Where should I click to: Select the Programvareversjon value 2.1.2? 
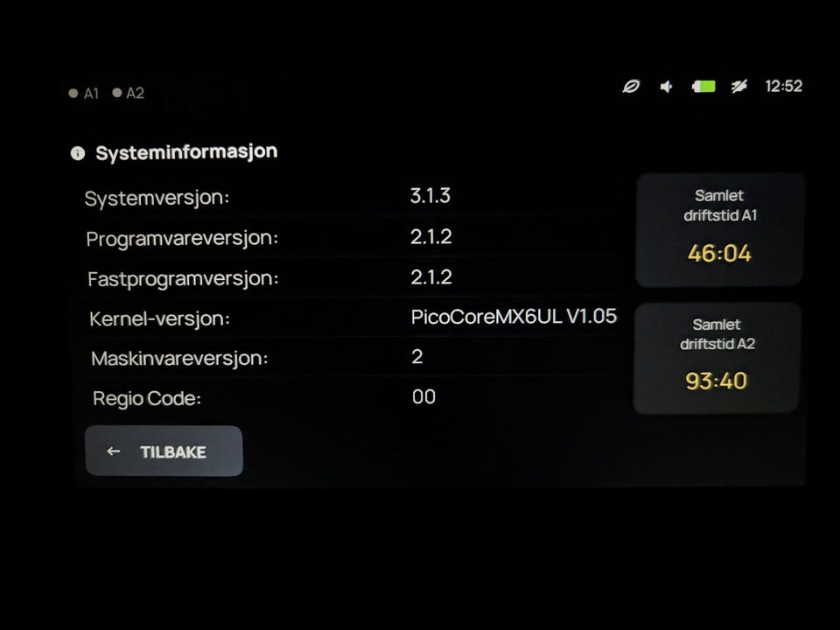click(431, 236)
